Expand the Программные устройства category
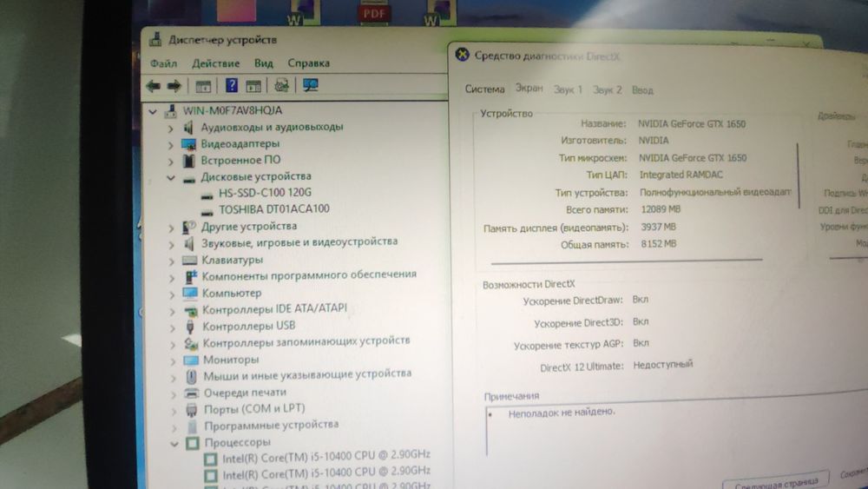868x489 pixels. [174, 427]
